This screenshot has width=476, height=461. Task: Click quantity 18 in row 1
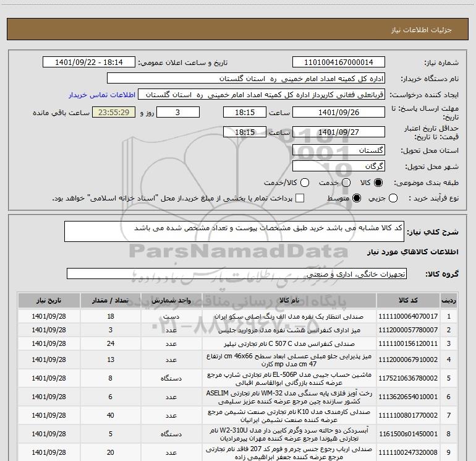(x=111, y=316)
